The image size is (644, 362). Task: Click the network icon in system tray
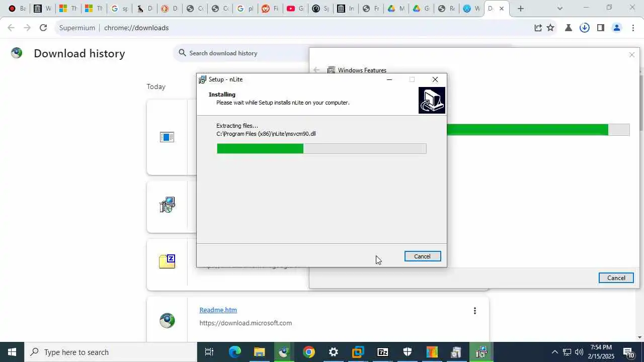tap(567, 352)
